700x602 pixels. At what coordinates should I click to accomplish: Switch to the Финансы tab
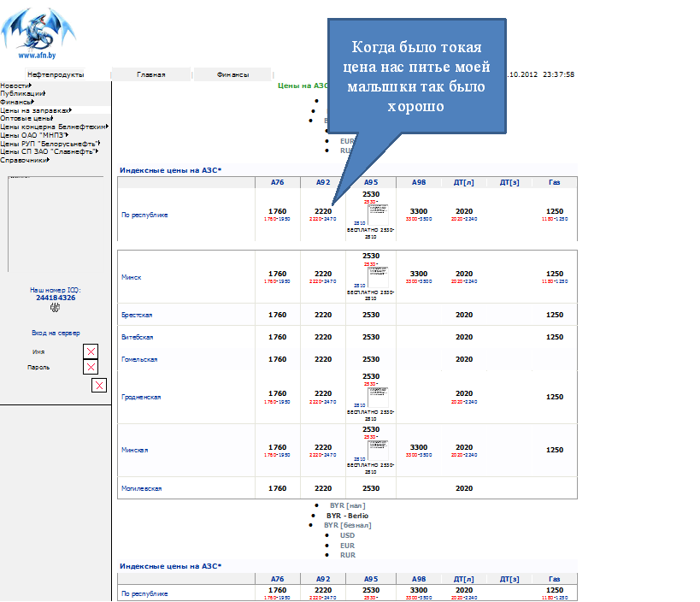(x=232, y=75)
